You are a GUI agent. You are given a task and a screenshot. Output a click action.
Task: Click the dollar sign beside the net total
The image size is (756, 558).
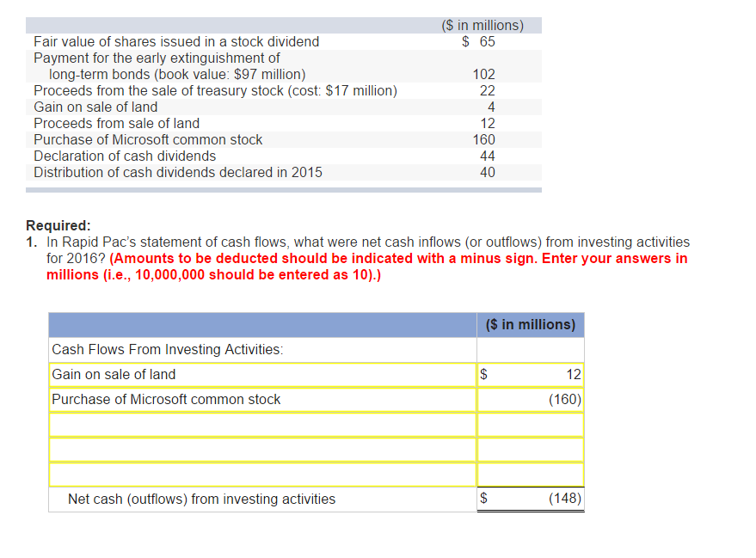[x=484, y=499]
